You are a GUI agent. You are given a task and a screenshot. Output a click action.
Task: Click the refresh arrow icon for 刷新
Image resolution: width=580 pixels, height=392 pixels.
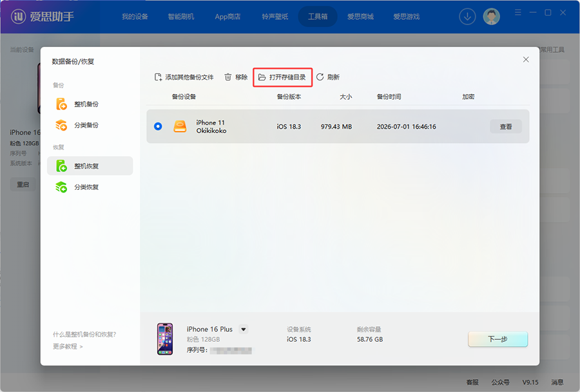pyautogui.click(x=320, y=77)
